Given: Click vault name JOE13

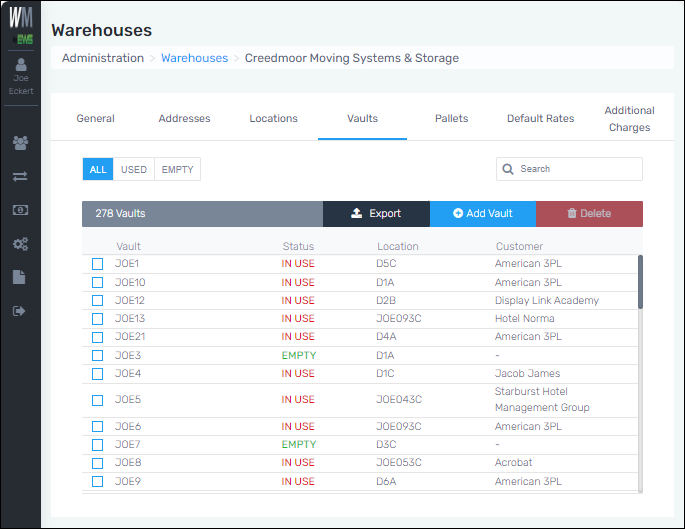Looking at the screenshot, I should (130, 318).
